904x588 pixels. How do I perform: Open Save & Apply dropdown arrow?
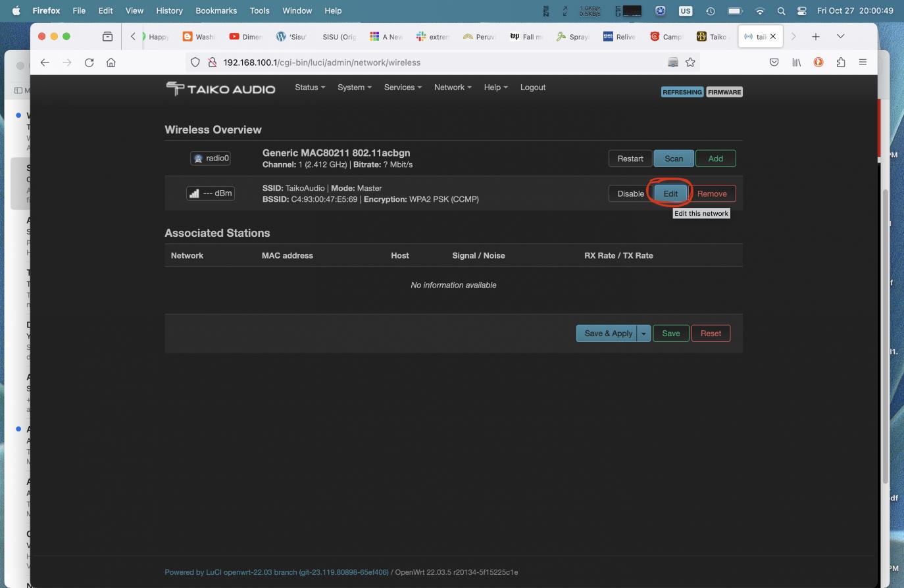pyautogui.click(x=643, y=333)
